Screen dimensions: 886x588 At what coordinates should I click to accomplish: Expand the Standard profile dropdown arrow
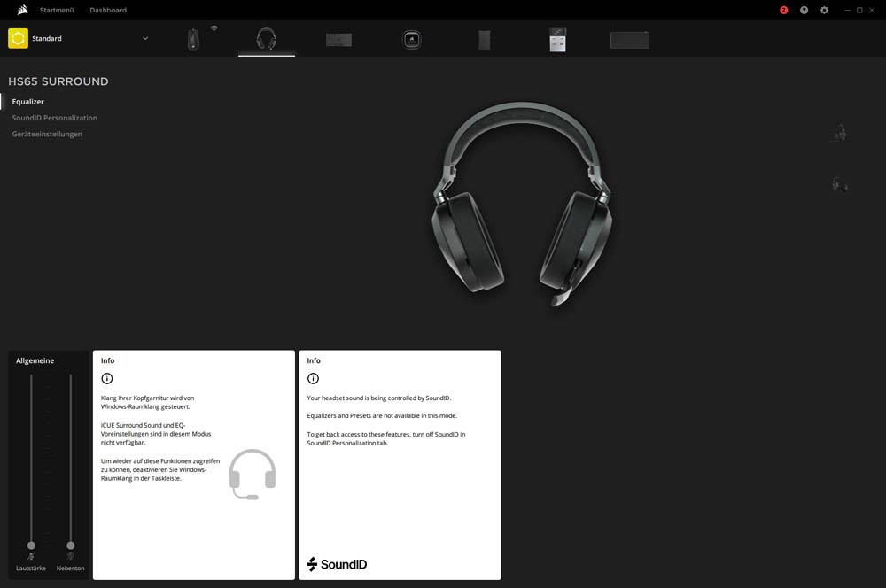click(145, 38)
